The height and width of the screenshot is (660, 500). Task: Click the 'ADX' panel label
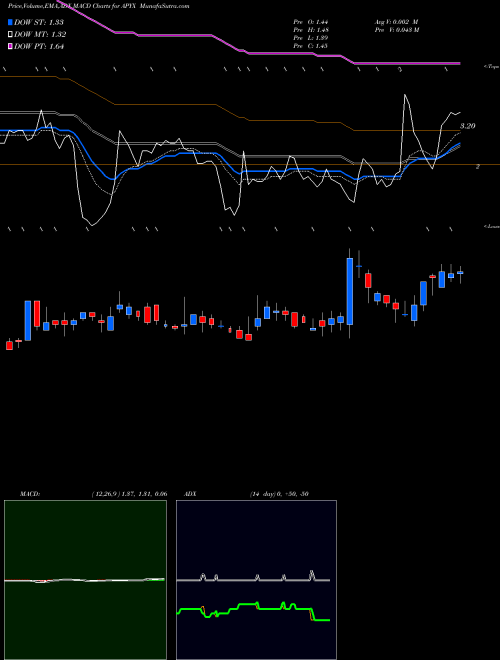tap(190, 494)
